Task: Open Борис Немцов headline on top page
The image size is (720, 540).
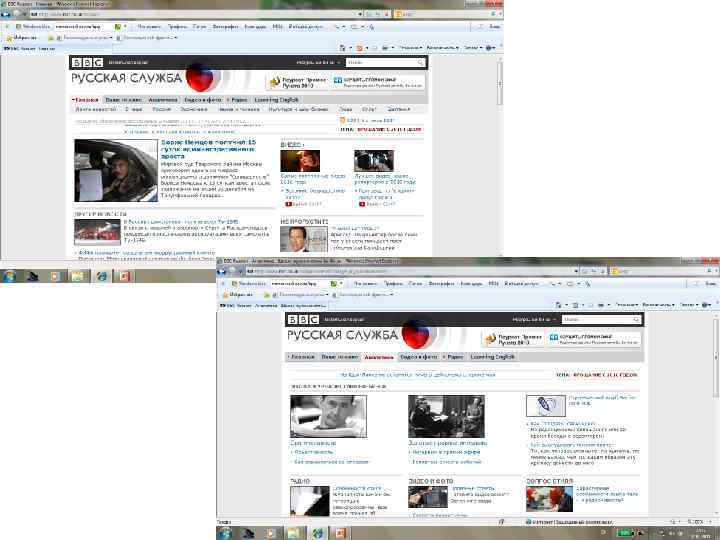Action: (208, 149)
